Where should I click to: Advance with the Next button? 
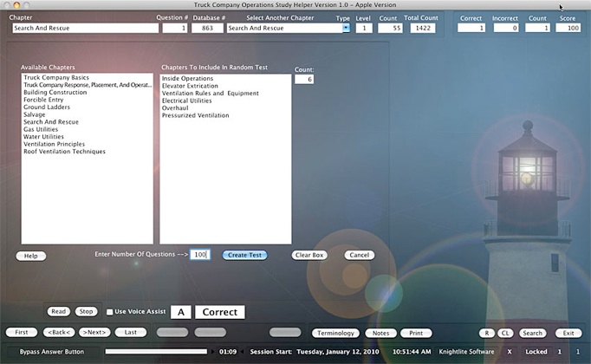pyautogui.click(x=94, y=332)
